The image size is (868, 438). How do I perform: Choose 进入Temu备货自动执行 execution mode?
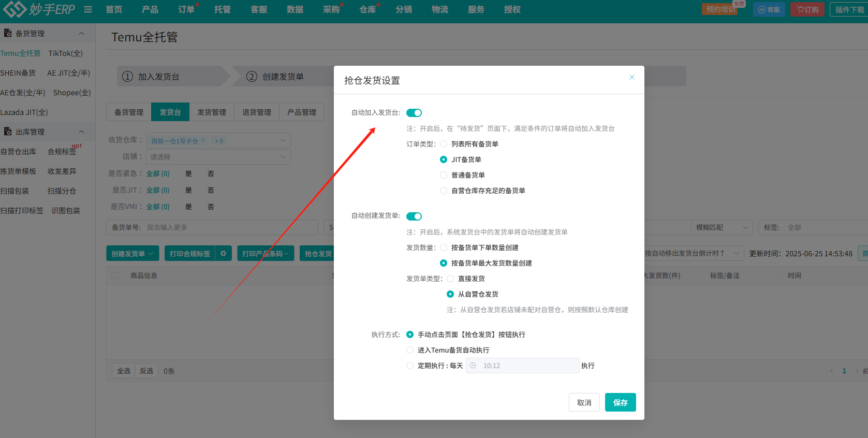pos(410,350)
